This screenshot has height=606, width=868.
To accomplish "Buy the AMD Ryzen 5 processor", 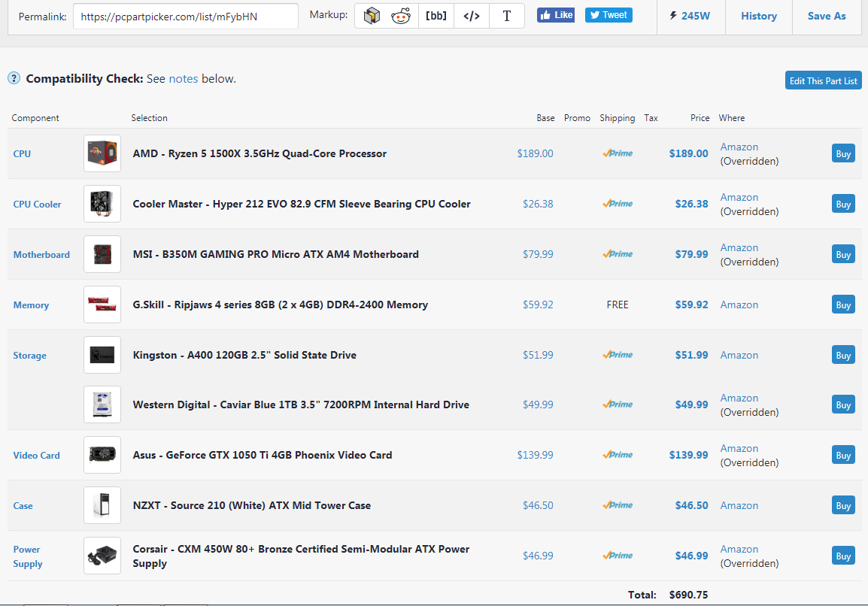I will click(842, 153).
